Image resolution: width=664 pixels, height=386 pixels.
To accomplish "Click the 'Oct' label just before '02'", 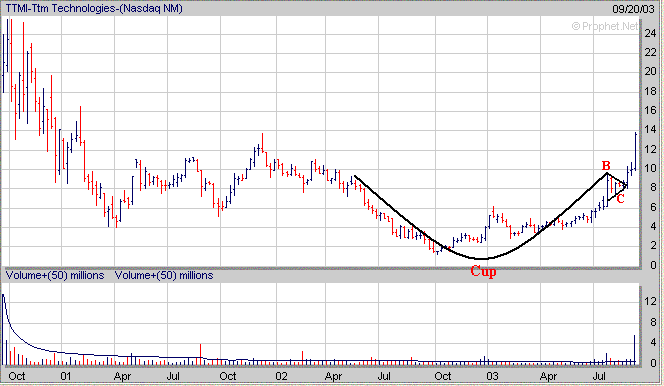I will point(228,376).
